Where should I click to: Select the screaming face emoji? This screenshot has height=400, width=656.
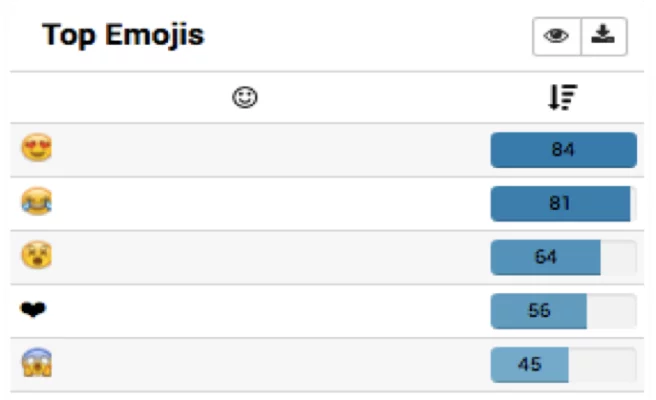37,365
